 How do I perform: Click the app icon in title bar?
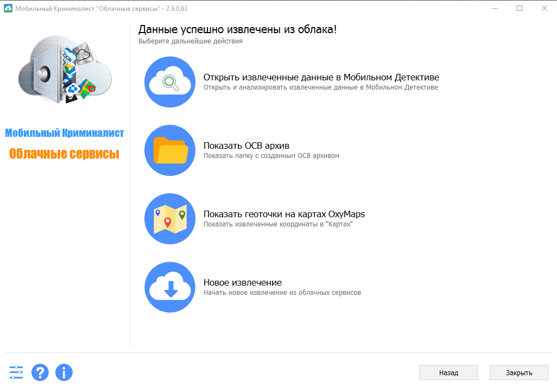point(8,8)
